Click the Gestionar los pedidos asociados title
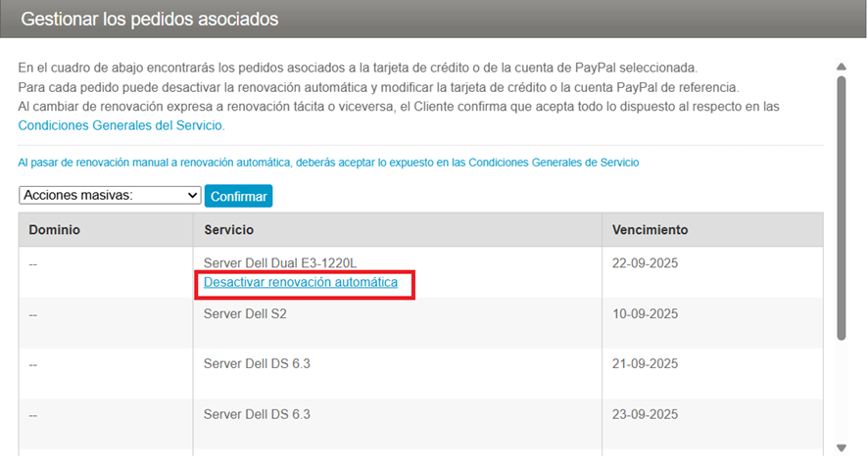The width and height of the screenshot is (868, 471). coord(150,20)
